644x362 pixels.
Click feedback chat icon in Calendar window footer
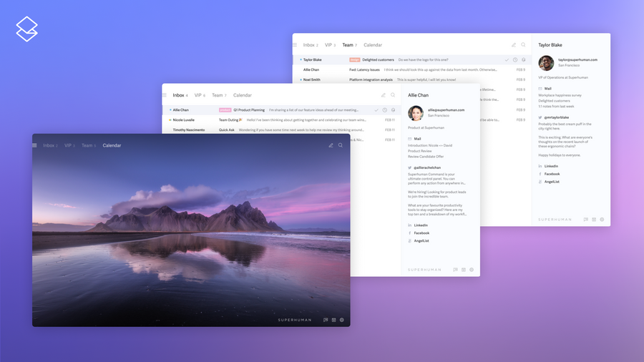coord(326,320)
